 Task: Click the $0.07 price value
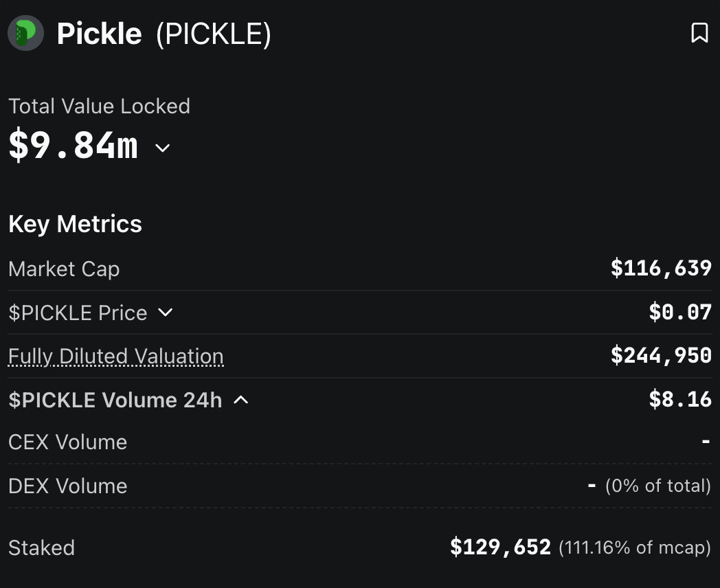[x=680, y=312]
